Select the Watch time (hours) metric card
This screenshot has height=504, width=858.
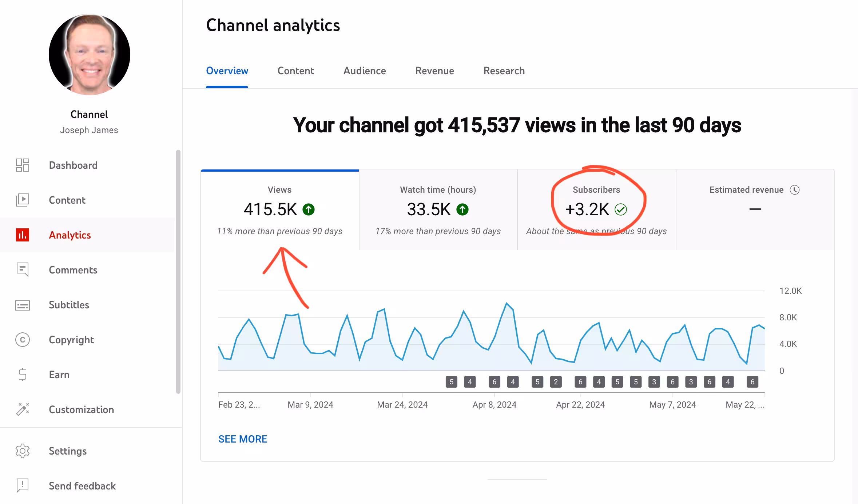pyautogui.click(x=438, y=210)
